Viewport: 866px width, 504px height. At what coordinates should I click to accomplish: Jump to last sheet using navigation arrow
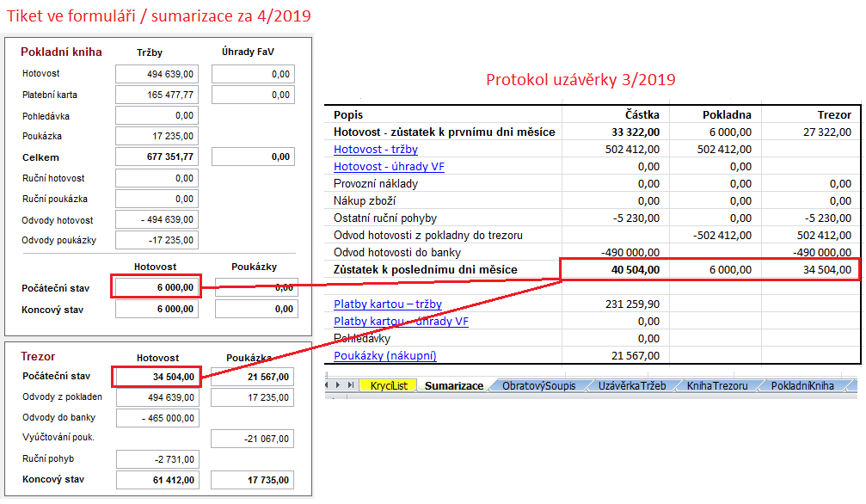click(x=353, y=386)
